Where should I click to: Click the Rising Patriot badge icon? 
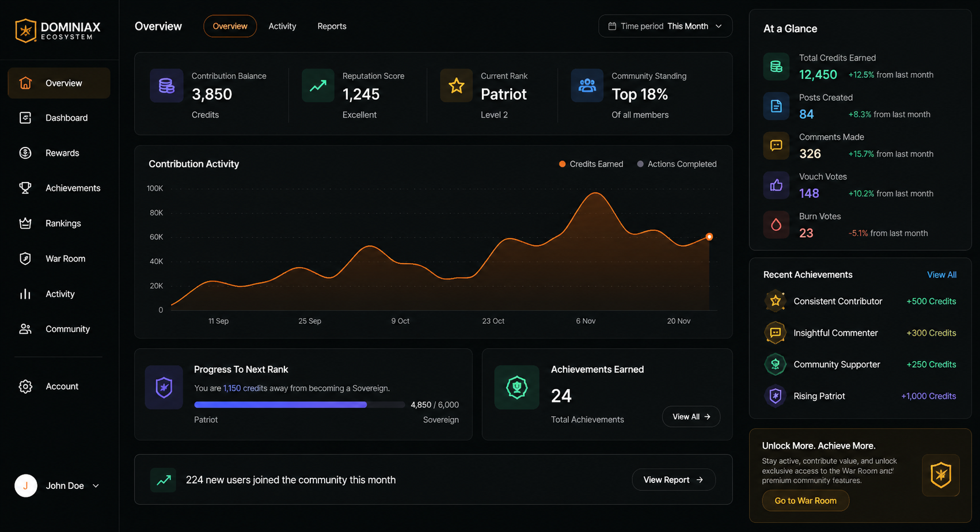(x=776, y=396)
